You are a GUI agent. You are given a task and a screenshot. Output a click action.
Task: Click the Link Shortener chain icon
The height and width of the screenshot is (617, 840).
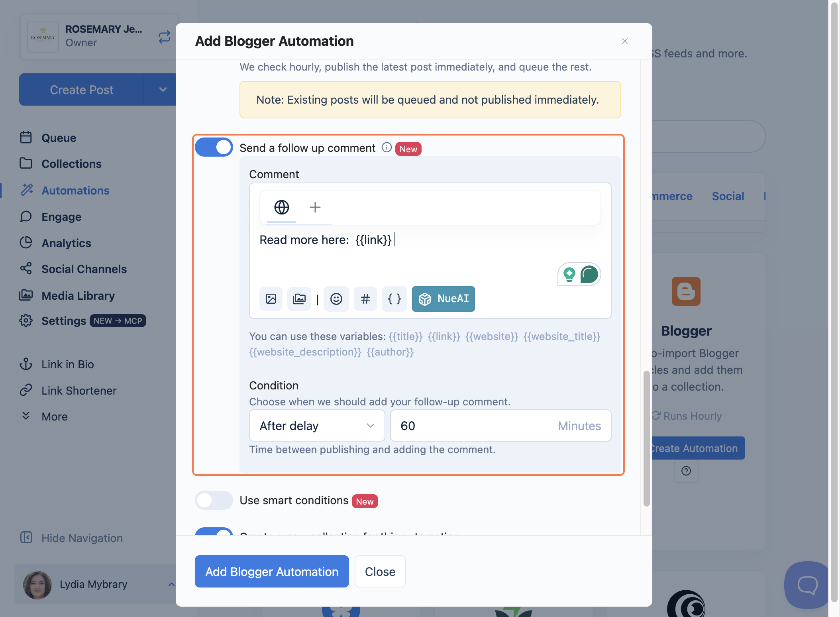coord(26,390)
